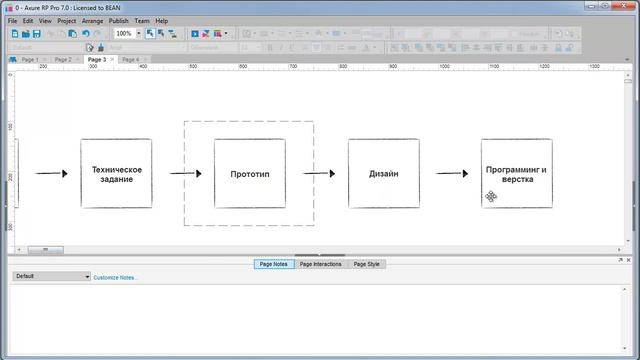
Task: Open the Arrange menu
Action: pyautogui.click(x=93, y=21)
